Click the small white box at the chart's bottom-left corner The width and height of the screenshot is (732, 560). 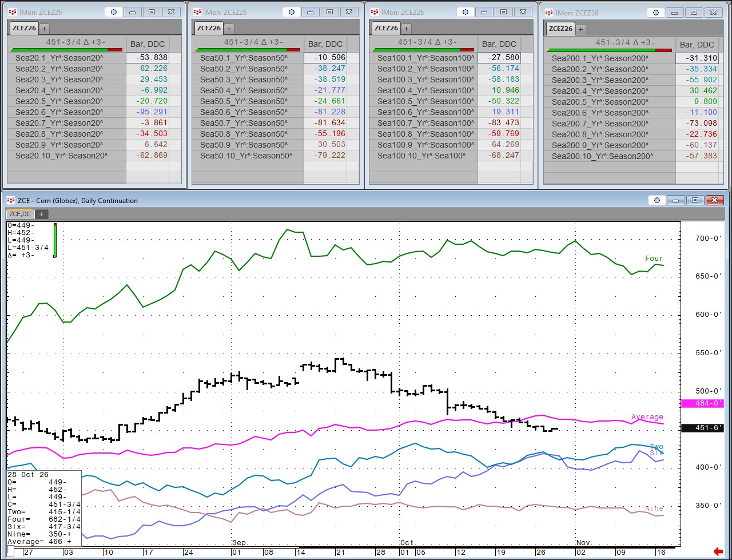pyautogui.click(x=10, y=551)
